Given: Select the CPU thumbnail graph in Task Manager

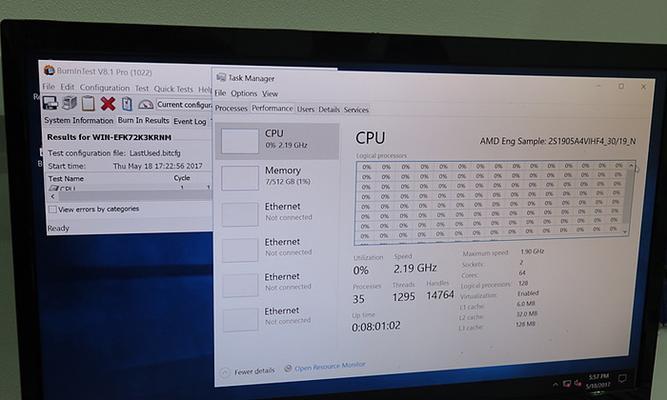Looking at the screenshot, I should pyautogui.click(x=239, y=141).
